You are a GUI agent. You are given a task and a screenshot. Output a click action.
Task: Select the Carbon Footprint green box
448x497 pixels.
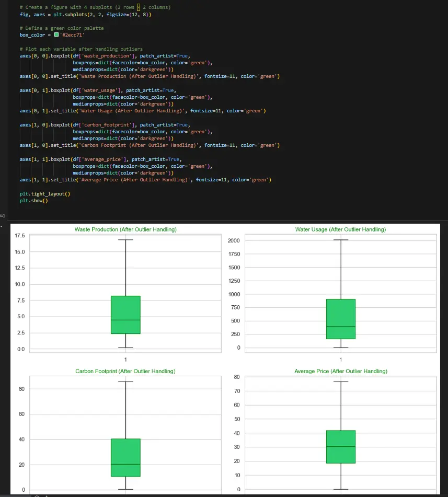[x=125, y=457]
